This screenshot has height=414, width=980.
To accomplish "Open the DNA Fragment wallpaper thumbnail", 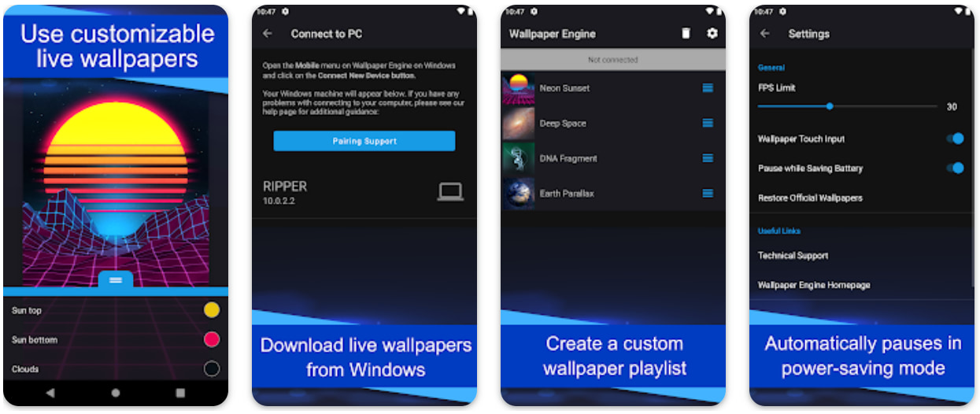I will click(519, 158).
